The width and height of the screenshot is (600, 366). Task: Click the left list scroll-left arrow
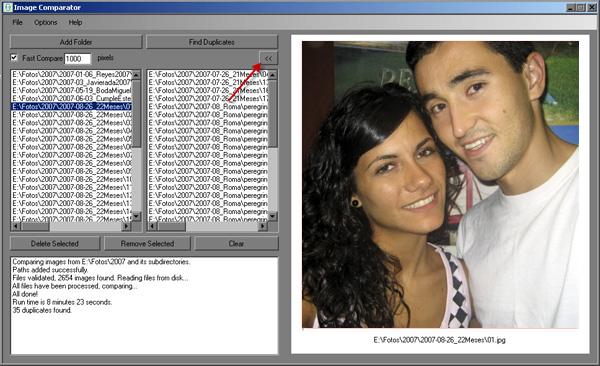click(x=16, y=226)
